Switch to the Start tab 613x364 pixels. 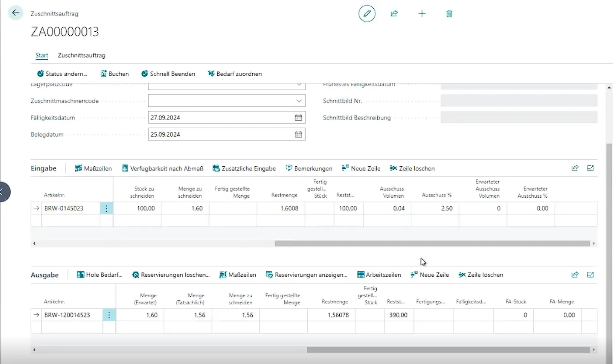click(42, 55)
